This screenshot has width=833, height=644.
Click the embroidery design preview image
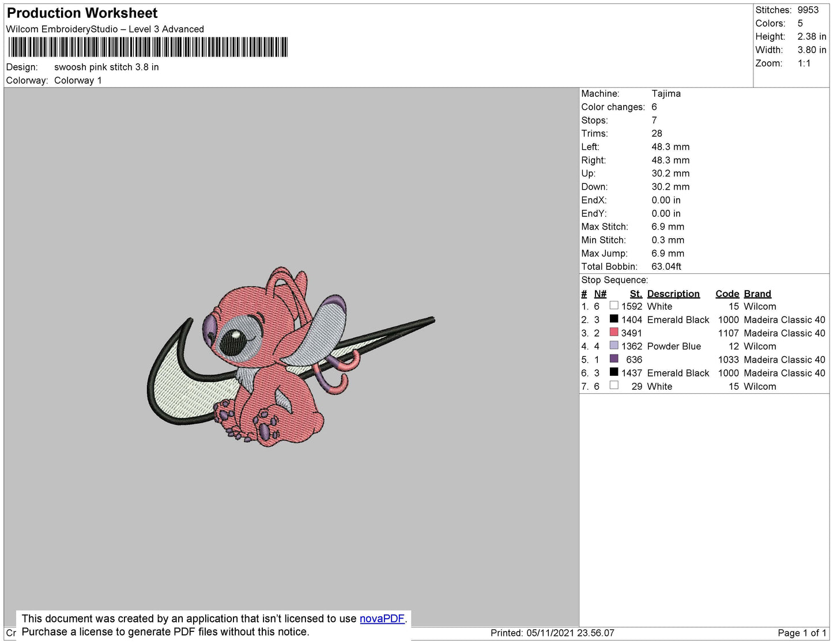coord(291,357)
